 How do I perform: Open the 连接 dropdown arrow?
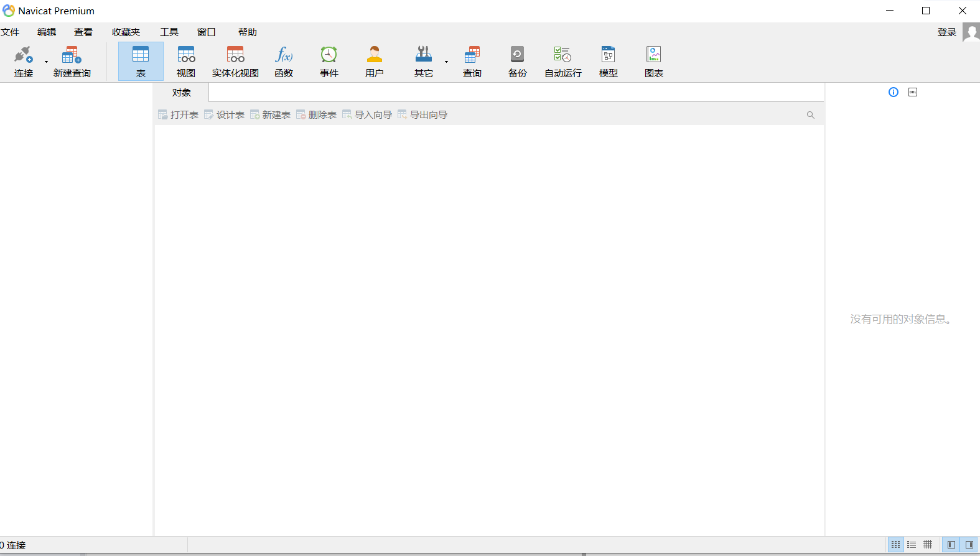coord(46,62)
